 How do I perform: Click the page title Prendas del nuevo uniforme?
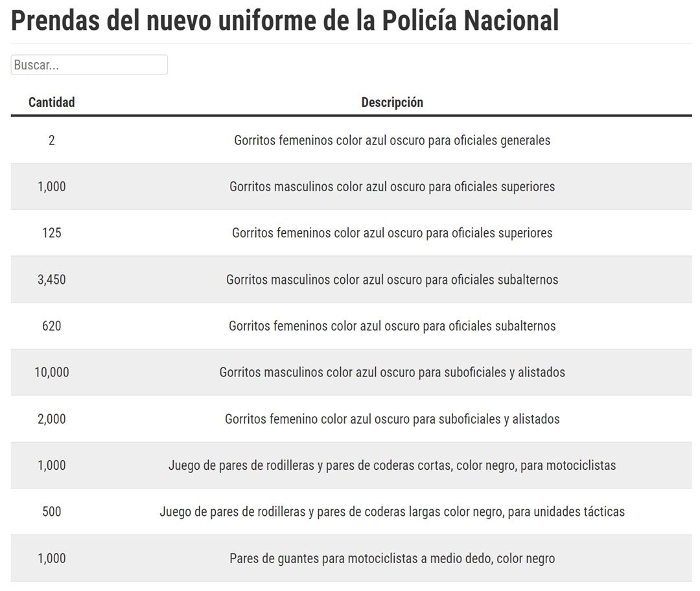tap(285, 21)
